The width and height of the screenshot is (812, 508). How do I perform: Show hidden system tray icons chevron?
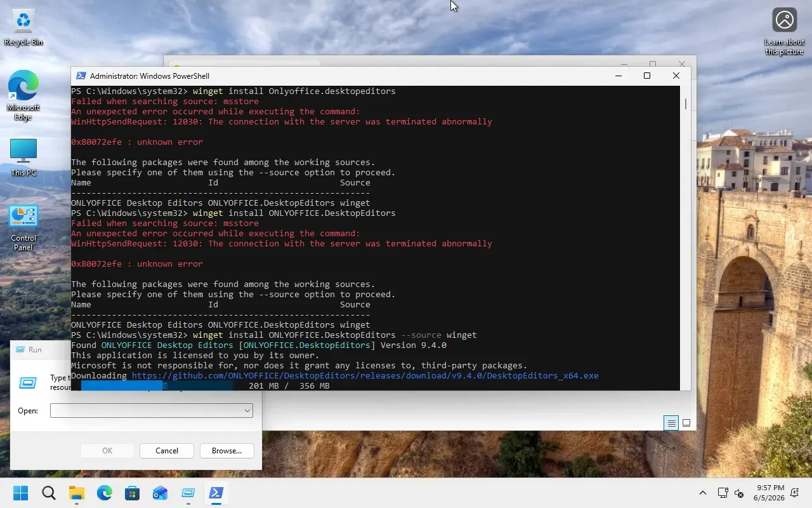(703, 493)
